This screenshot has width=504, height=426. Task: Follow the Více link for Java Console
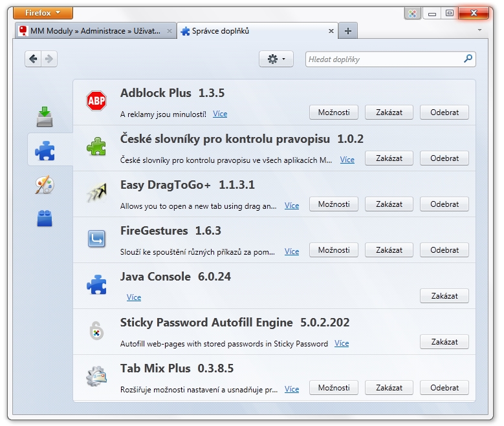(x=134, y=297)
